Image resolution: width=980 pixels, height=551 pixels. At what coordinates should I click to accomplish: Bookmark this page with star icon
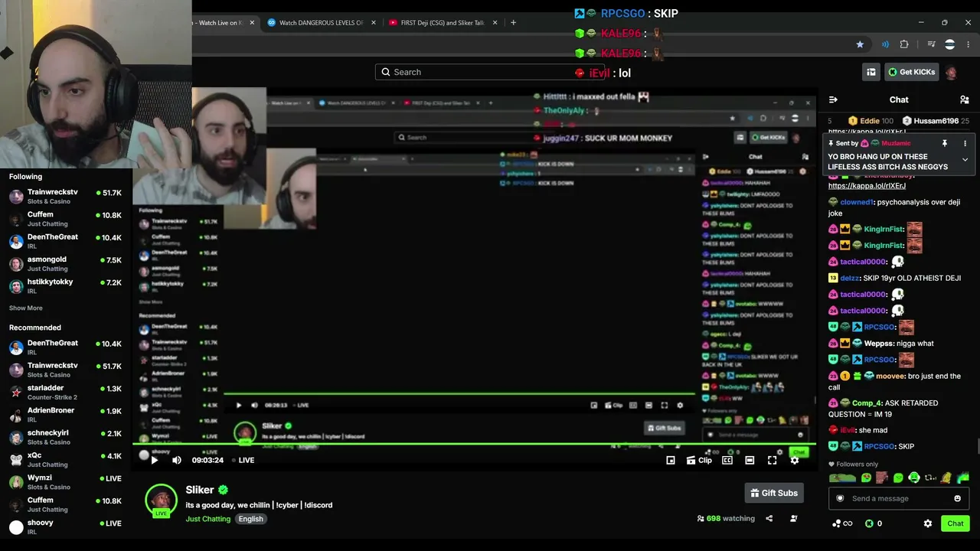(860, 44)
